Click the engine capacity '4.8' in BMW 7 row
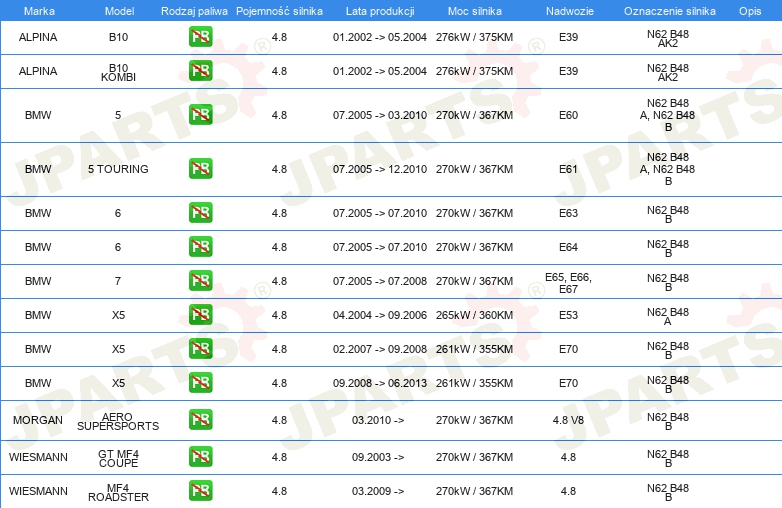Viewport: 782px width, 508px height. click(279, 281)
